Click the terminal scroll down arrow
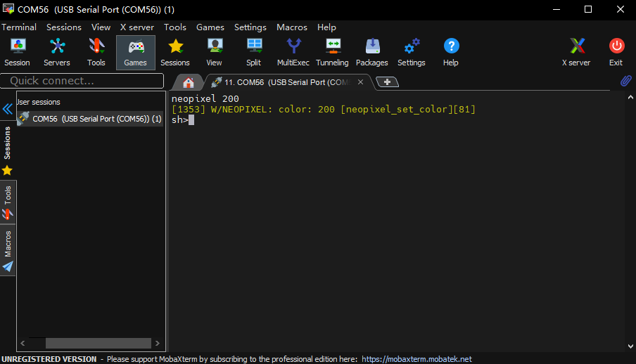 pos(630,346)
